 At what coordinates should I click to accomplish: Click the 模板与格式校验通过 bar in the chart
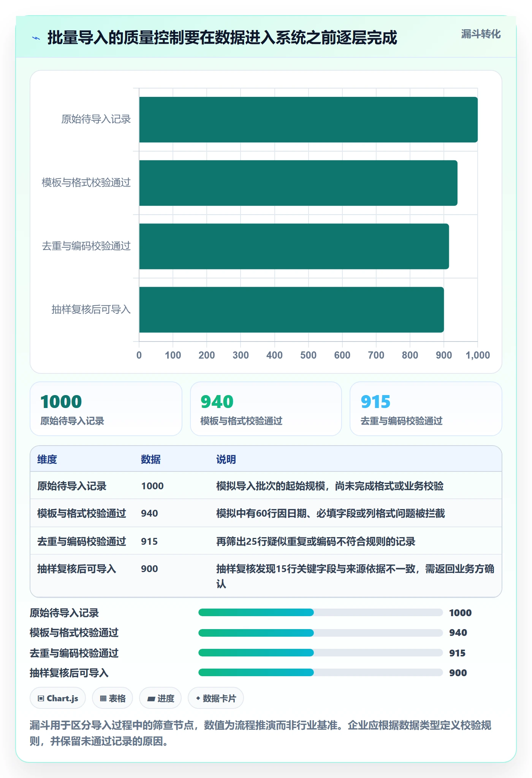tap(298, 183)
